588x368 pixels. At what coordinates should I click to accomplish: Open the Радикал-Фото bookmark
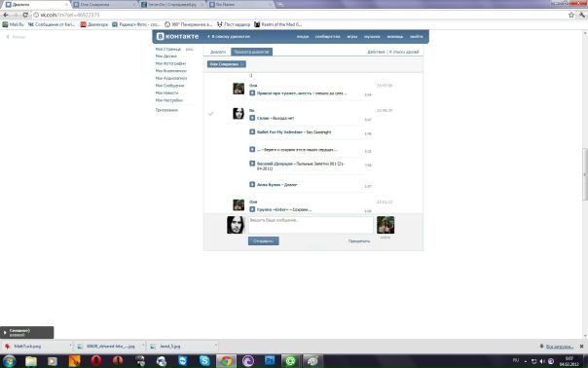[x=136, y=24]
